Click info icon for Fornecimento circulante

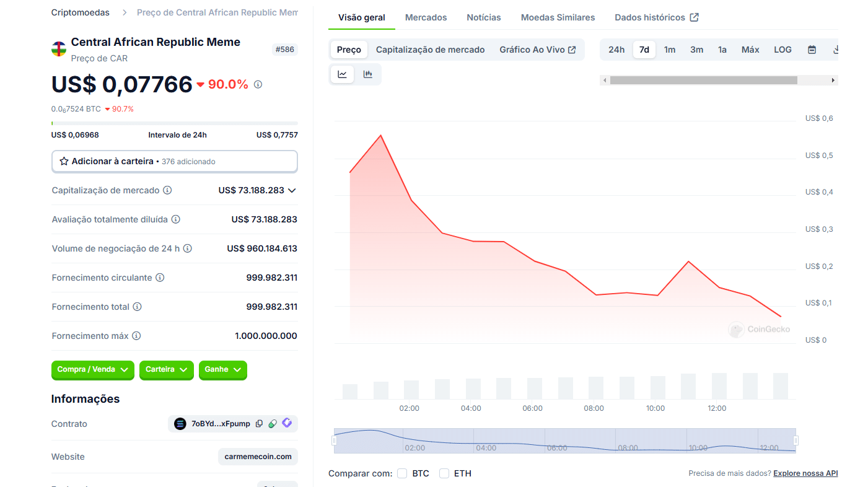pos(160,278)
